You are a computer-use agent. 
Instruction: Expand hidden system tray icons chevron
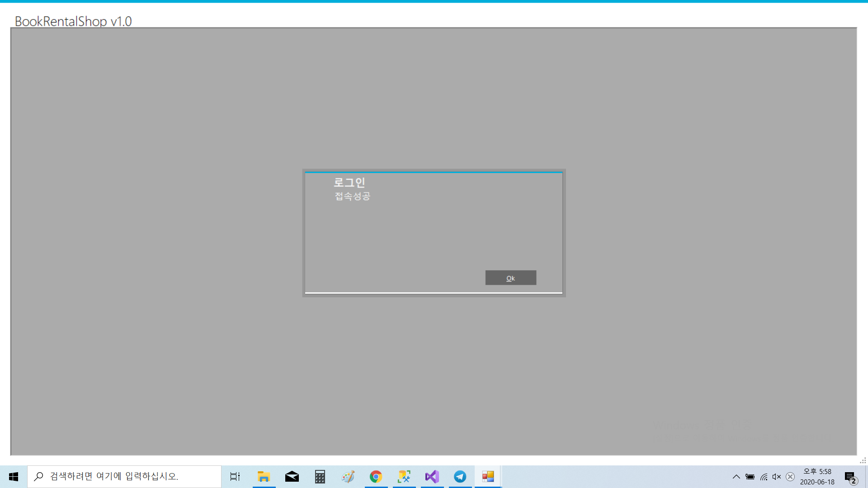(736, 477)
